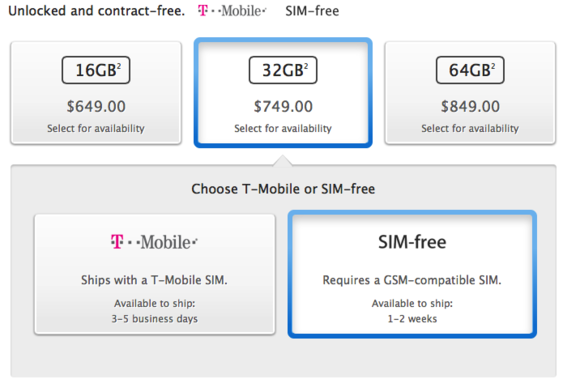Viewport: 580px width, 392px height.
Task: Choose the T-Mobile carrier option card
Action: [155, 274]
